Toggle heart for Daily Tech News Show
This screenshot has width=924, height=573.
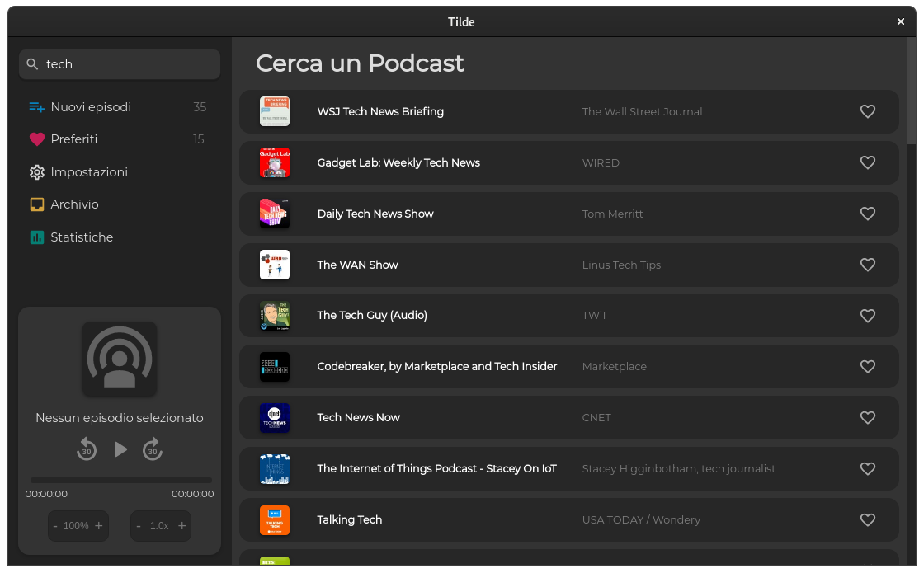point(867,214)
